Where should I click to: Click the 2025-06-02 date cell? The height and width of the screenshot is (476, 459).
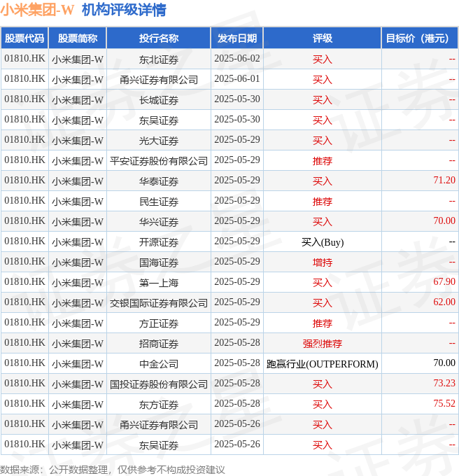pos(237,59)
